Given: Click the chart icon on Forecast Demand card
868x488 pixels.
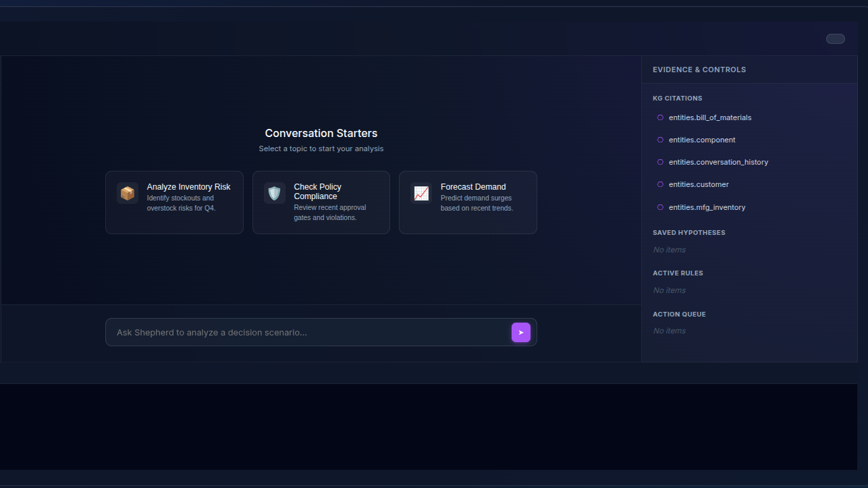Looking at the screenshot, I should 421,193.
